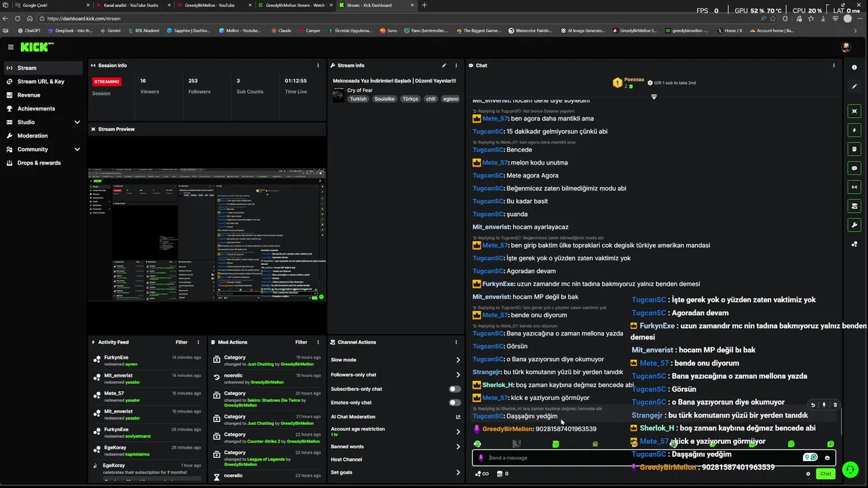Toggle Emotes-only chat switch

coord(454,403)
